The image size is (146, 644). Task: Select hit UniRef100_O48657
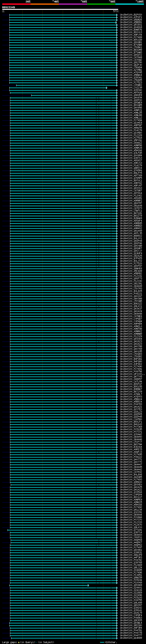click(131, 379)
